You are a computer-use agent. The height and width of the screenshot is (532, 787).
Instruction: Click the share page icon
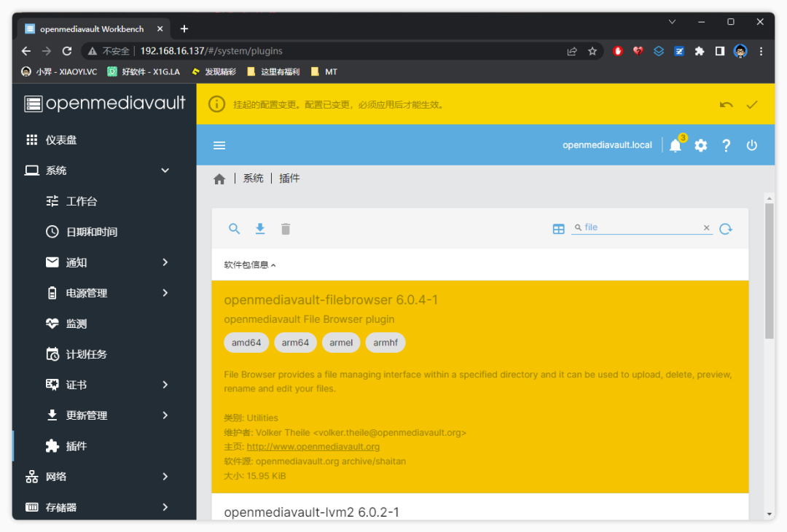tap(572, 51)
